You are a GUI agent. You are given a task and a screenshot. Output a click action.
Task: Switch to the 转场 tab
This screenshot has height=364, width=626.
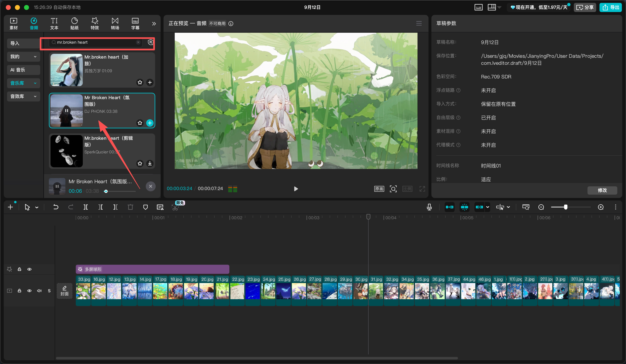click(x=115, y=24)
